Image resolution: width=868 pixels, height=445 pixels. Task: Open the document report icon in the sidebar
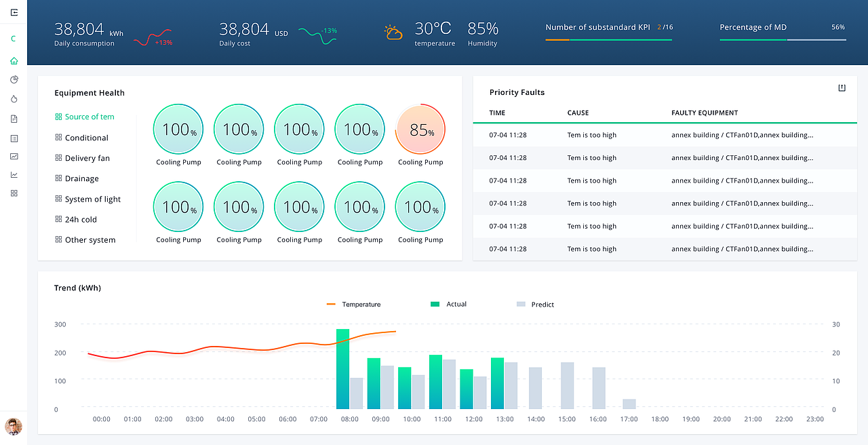coord(14,119)
